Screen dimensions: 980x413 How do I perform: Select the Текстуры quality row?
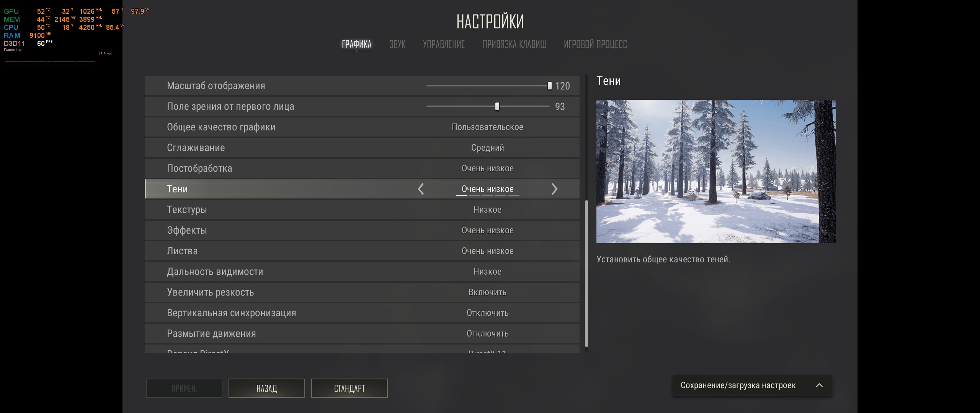point(362,210)
